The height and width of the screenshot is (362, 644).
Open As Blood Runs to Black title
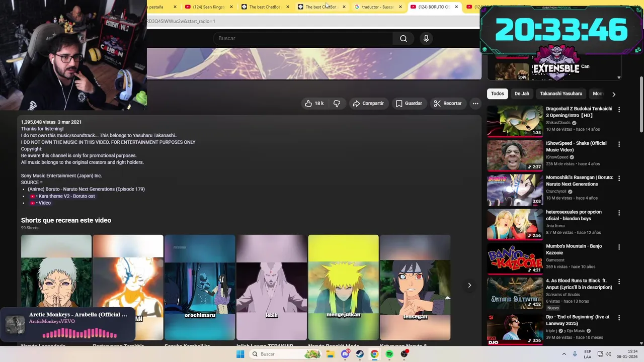(x=579, y=284)
